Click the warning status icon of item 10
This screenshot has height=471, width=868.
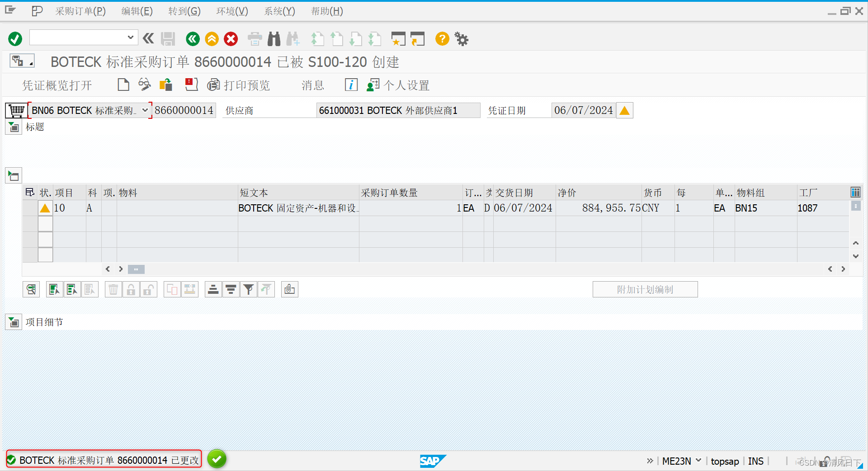[45, 208]
